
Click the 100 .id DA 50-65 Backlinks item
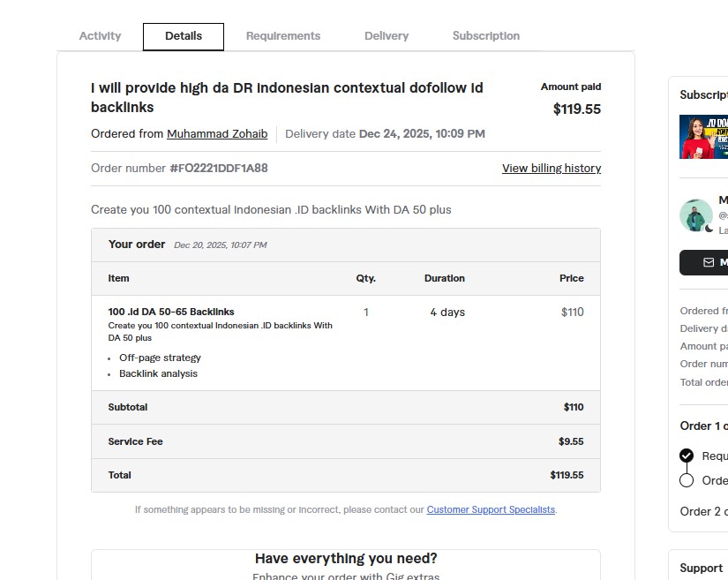point(171,312)
